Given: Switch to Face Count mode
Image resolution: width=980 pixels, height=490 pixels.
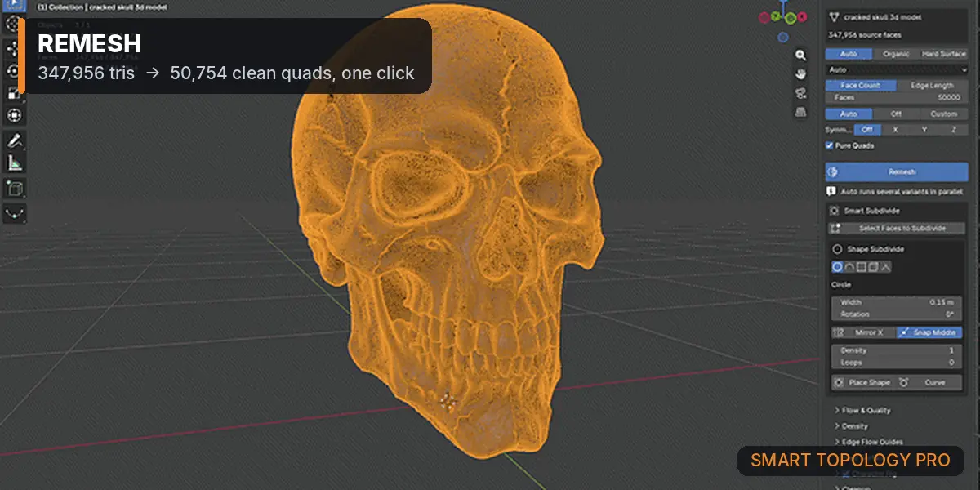Looking at the screenshot, I should pyautogui.click(x=861, y=86).
